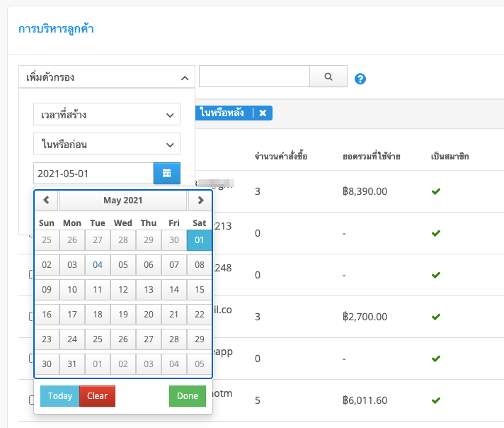The height and width of the screenshot is (428, 504).
Task: Select greyed April date 28
Action: tap(122, 240)
